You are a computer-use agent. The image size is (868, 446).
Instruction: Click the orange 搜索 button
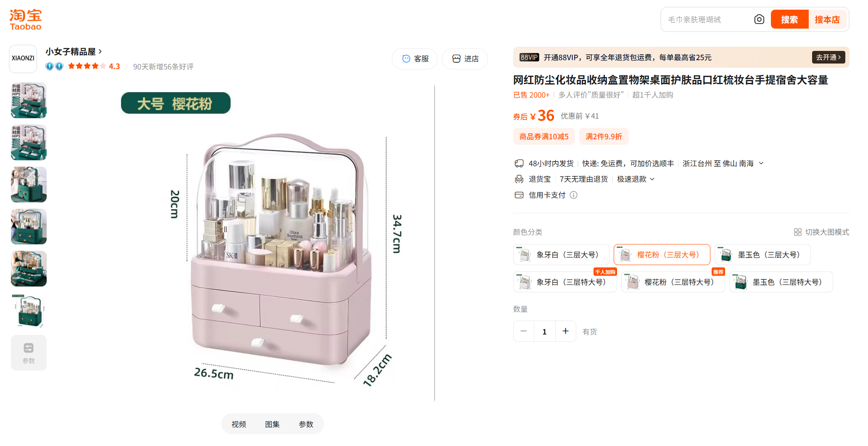click(x=789, y=20)
